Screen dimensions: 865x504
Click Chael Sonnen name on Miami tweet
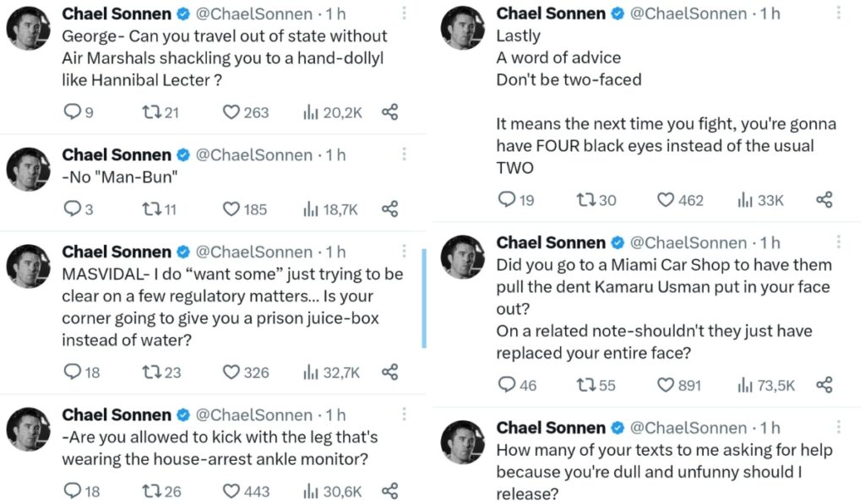[551, 243]
